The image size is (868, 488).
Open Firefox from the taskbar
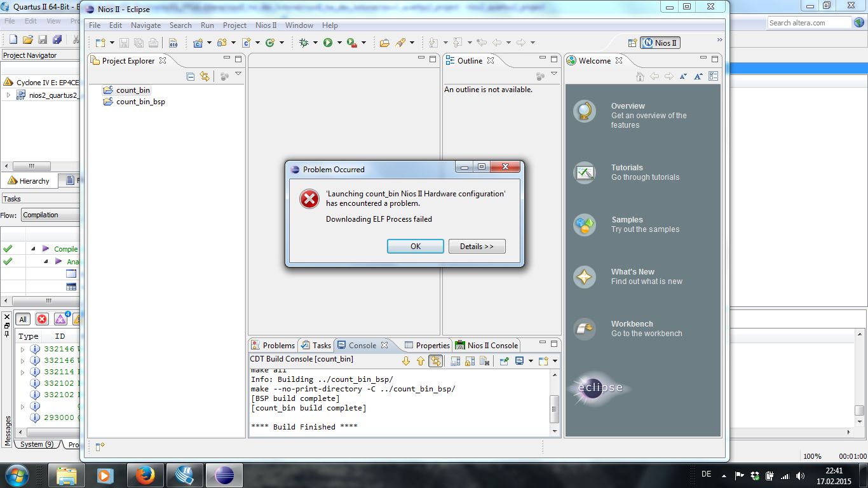pos(146,475)
